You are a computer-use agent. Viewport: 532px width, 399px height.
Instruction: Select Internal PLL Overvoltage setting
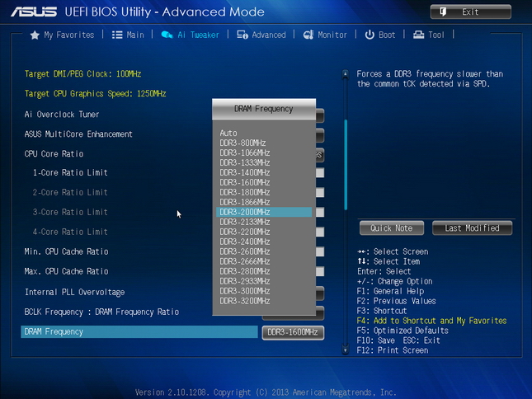(74, 292)
